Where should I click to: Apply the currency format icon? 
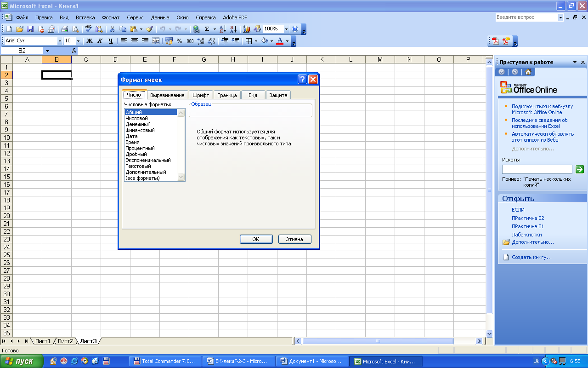(169, 41)
